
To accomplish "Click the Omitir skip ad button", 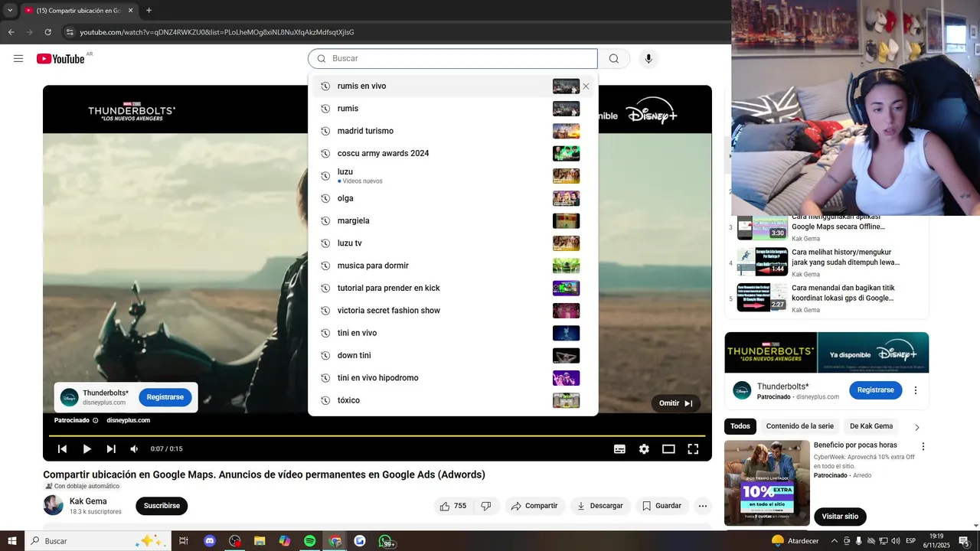I will [x=676, y=403].
